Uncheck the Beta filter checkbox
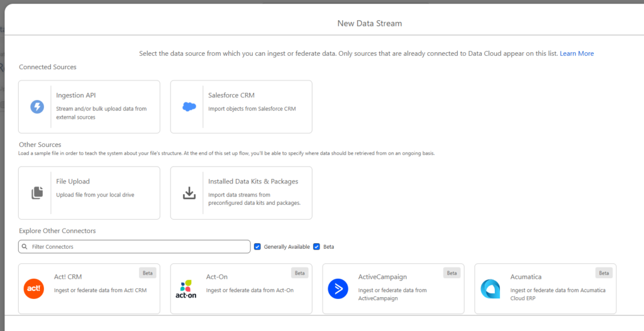The image size is (644, 331). coord(317,246)
